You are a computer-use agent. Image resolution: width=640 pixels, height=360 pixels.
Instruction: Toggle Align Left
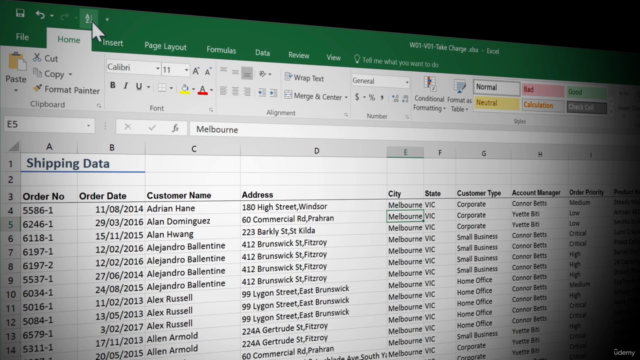pyautogui.click(x=223, y=91)
